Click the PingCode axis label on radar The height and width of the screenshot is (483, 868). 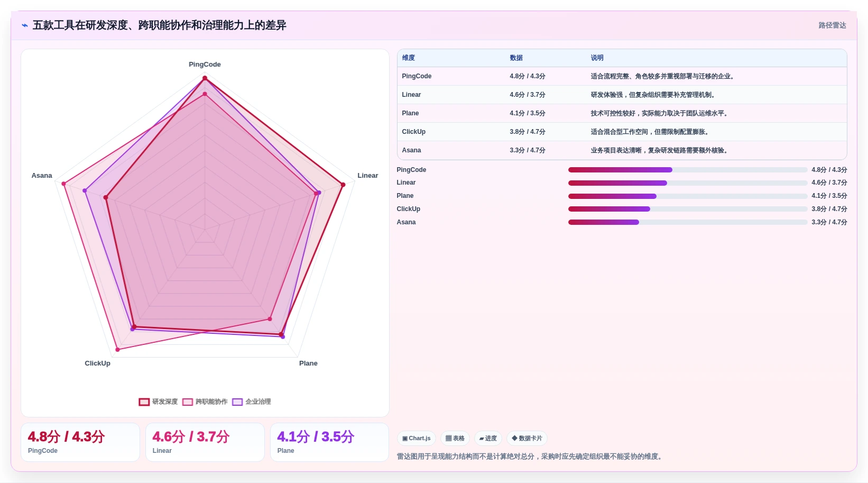click(205, 65)
